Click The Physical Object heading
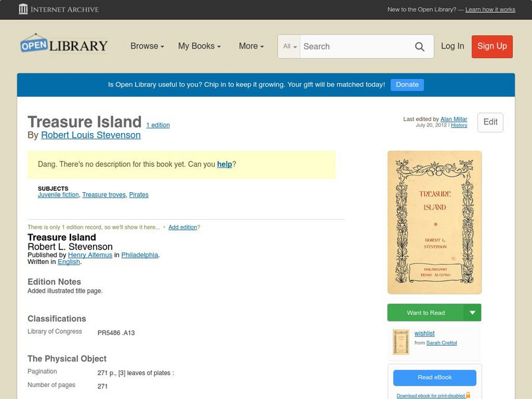Screen dimensions: 532x399 (67, 358)
